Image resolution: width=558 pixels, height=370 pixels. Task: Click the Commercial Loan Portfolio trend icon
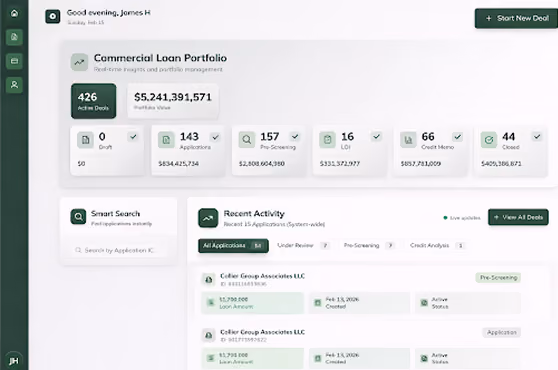79,62
